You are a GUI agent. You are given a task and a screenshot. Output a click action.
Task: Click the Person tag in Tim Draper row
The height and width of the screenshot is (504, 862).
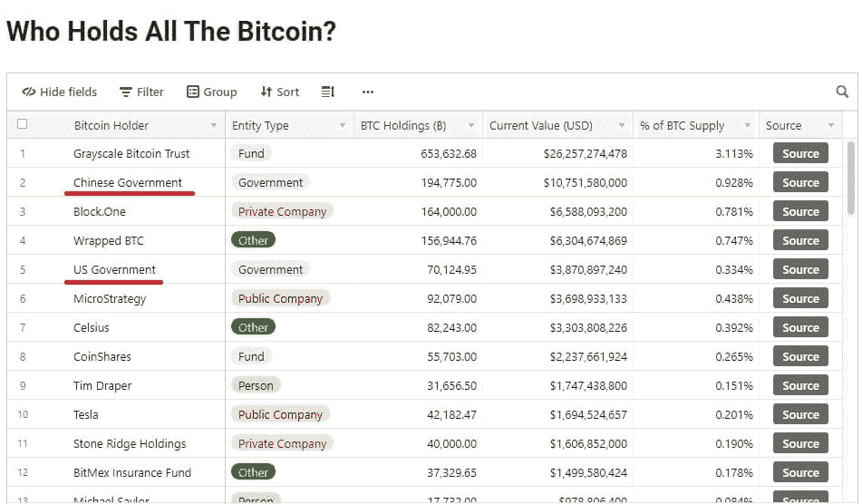(256, 386)
